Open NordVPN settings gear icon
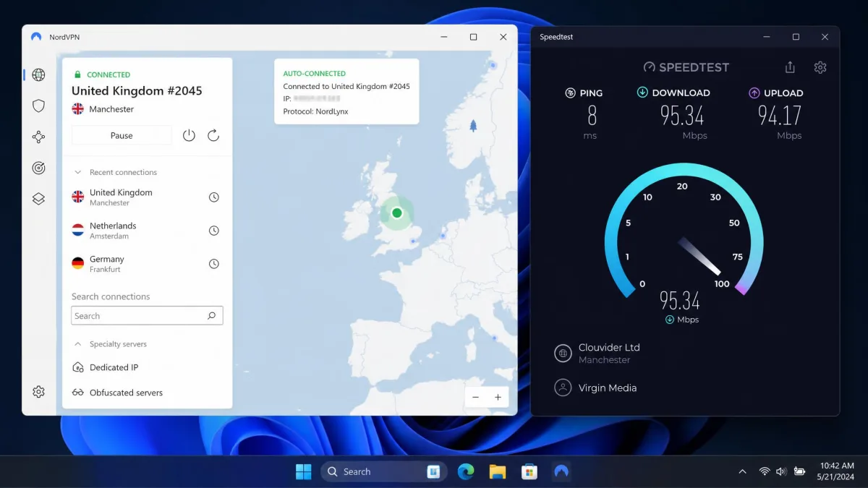868x488 pixels. (39, 392)
